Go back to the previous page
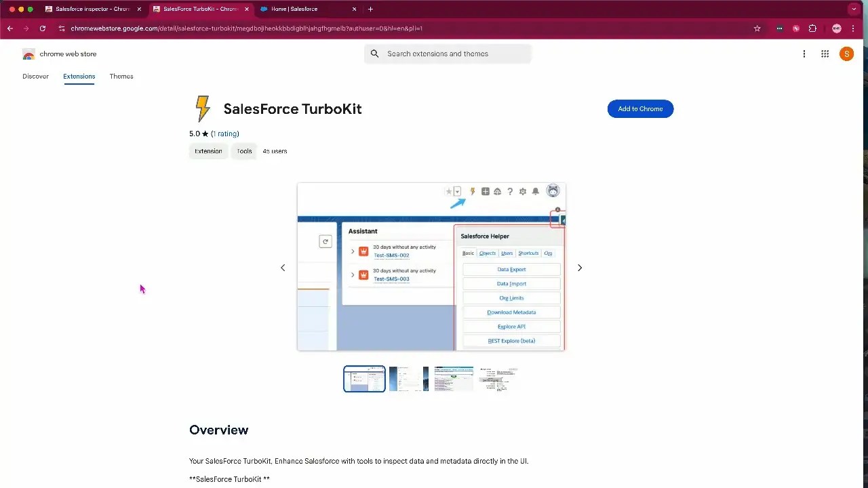868x488 pixels. click(9, 28)
